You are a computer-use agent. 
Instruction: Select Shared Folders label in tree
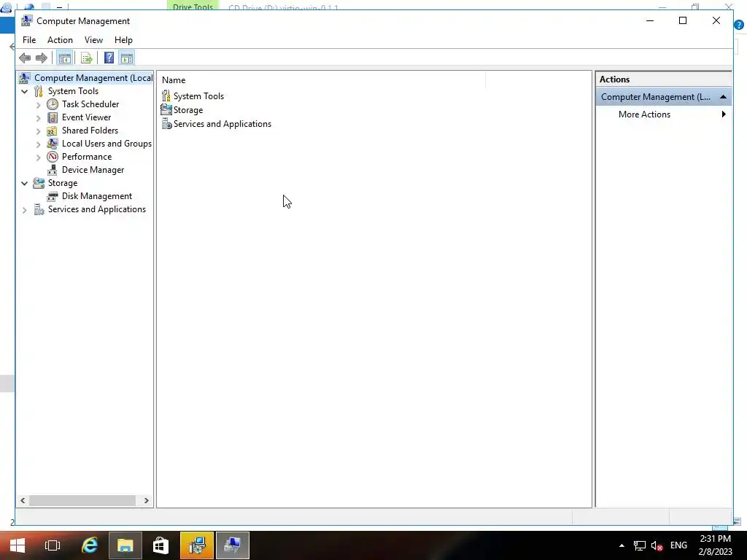click(x=90, y=131)
